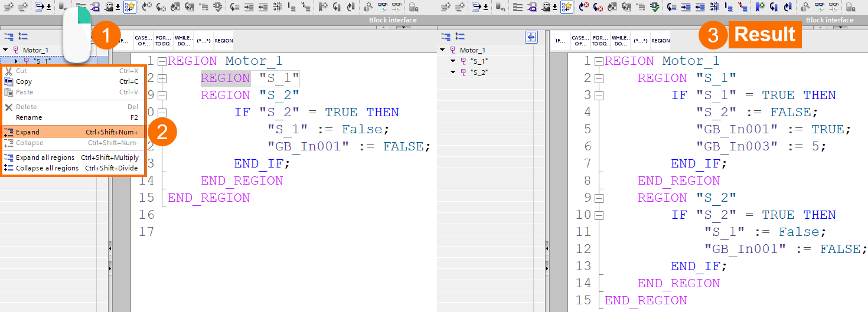Insert CASE OF favorite in context-menu view

[143, 41]
